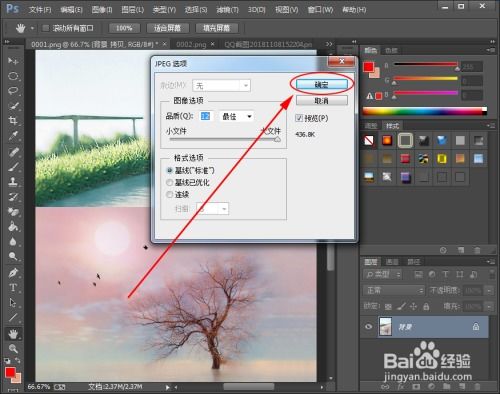Click the color spectrum ramp bar
The image size is (500, 394).
(x=424, y=111)
